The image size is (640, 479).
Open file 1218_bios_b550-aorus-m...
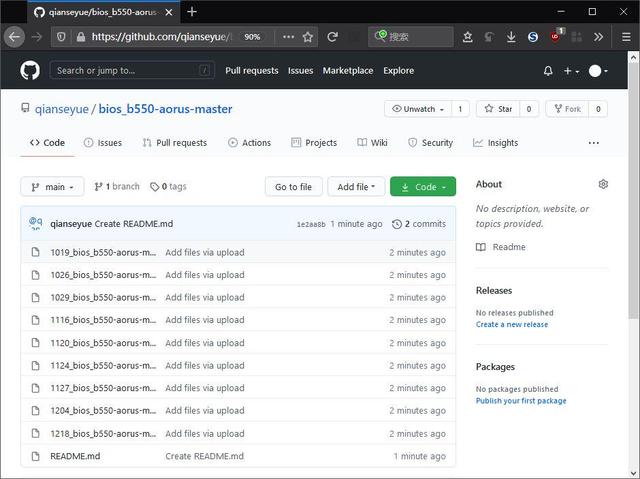(103, 434)
